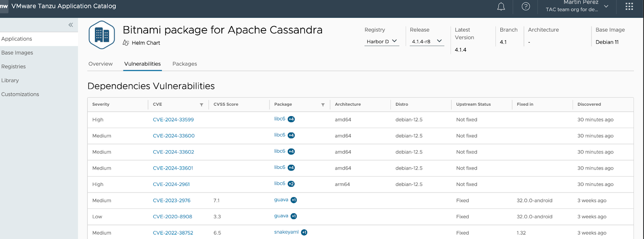The image size is (644, 239).
Task: Click the Distro column header
Action: click(x=402, y=104)
